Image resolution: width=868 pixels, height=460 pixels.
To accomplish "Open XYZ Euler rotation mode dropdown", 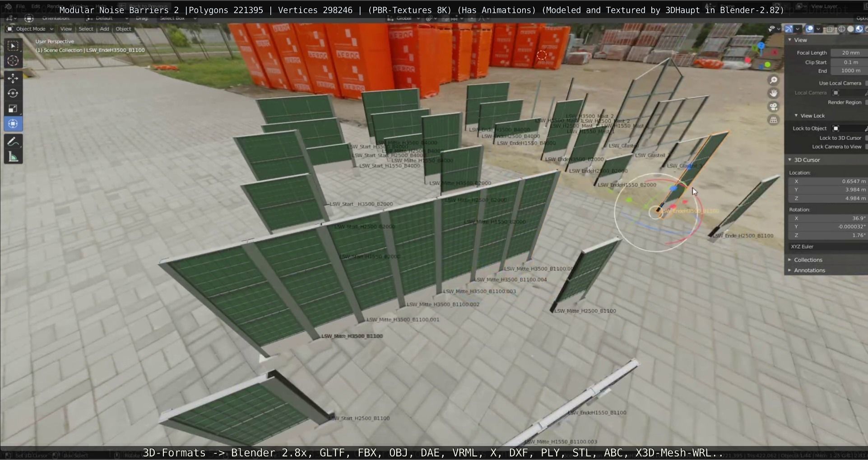I will click(x=828, y=246).
